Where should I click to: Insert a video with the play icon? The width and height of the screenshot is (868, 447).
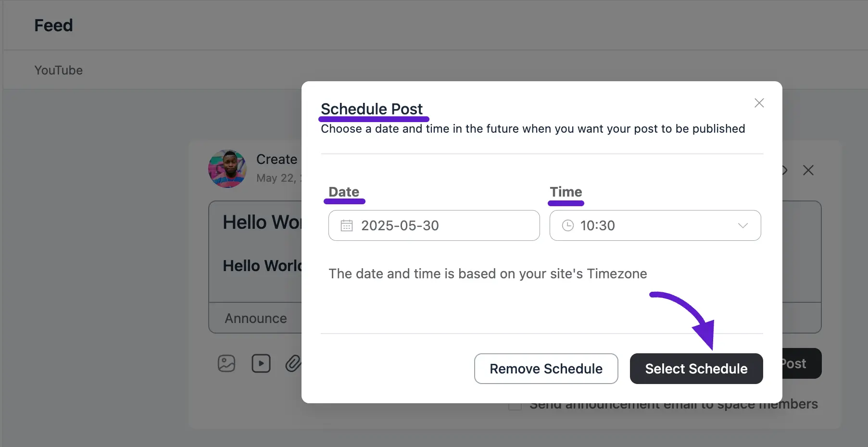pos(261,363)
